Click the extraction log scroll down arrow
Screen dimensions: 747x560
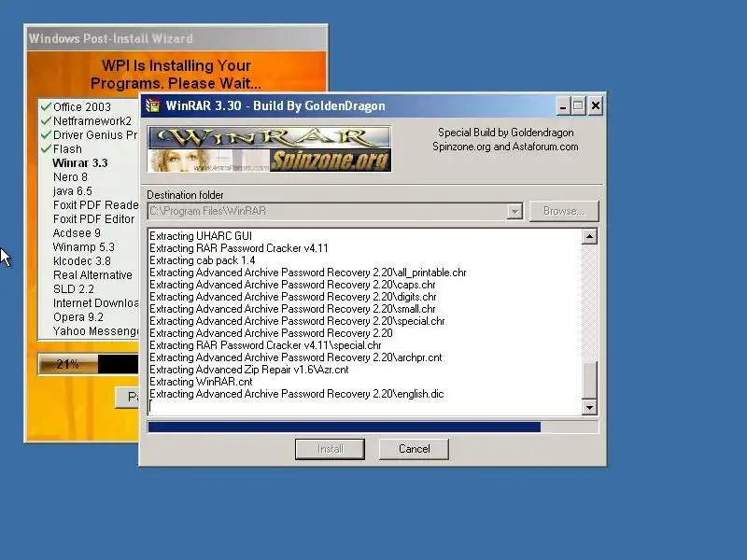590,407
